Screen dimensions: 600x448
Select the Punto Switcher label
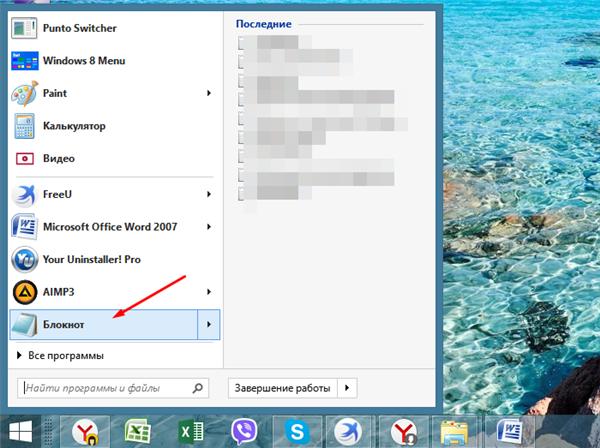click(x=80, y=28)
